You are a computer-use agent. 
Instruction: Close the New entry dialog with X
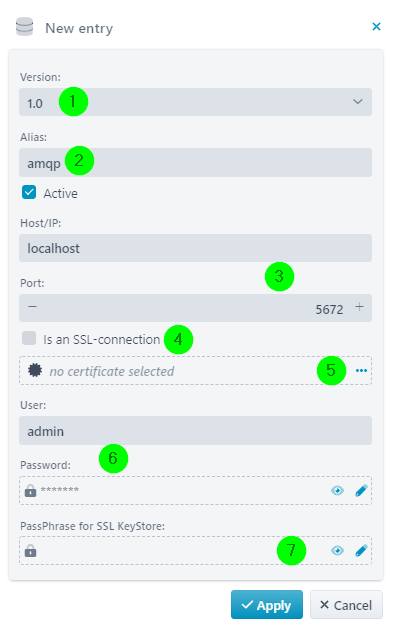tap(376, 26)
